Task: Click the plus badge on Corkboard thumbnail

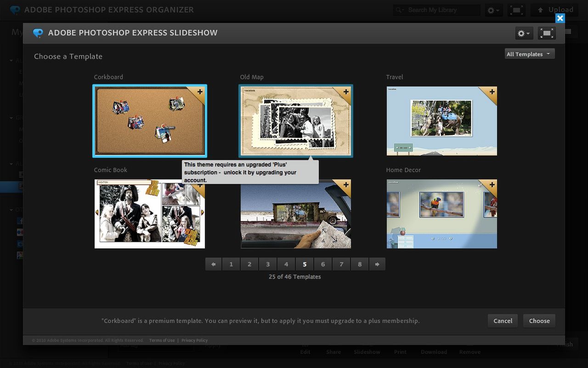Action: tap(200, 92)
